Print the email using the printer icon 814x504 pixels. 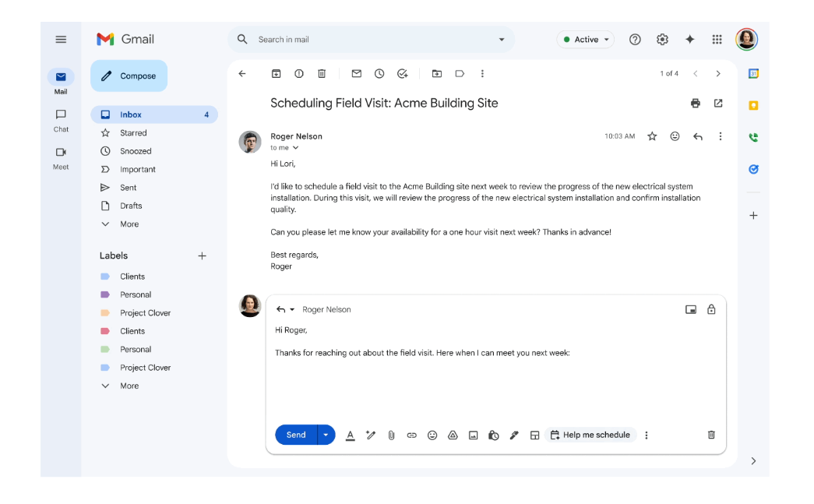696,104
